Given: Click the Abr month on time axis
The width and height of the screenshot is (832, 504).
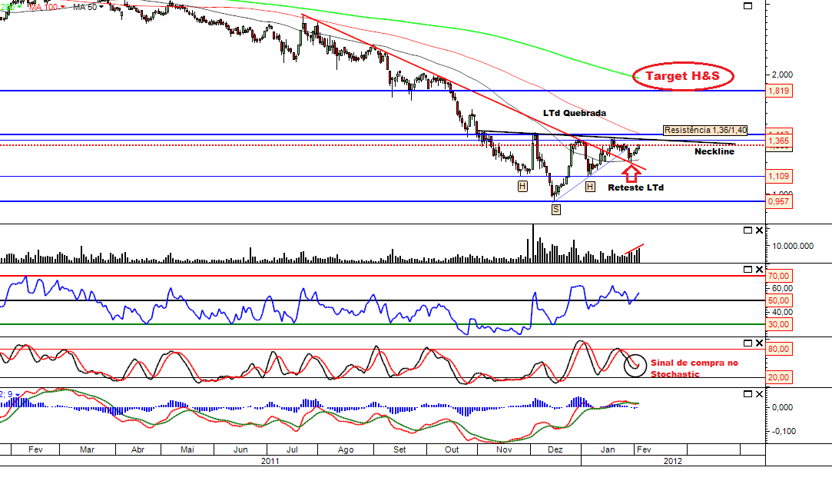Looking at the screenshot, I should click(138, 449).
